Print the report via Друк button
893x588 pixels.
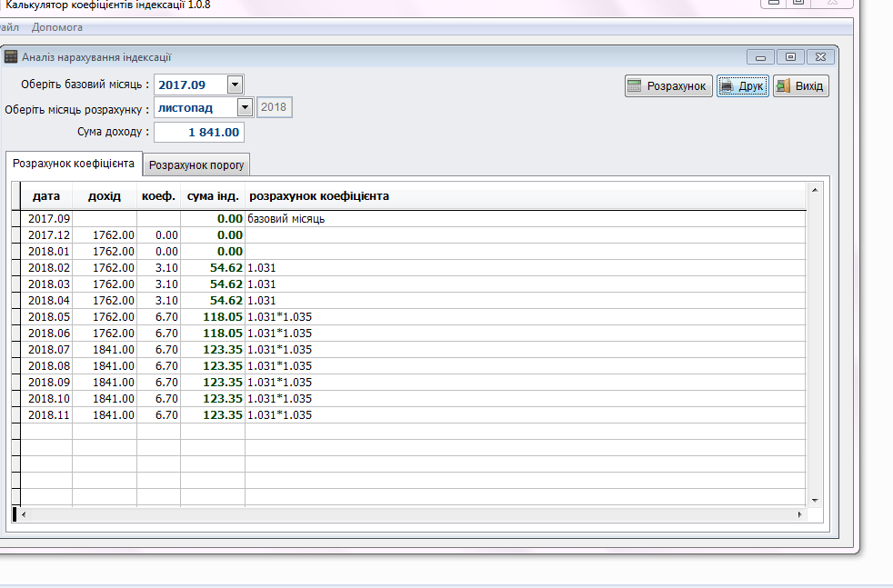pos(743,86)
